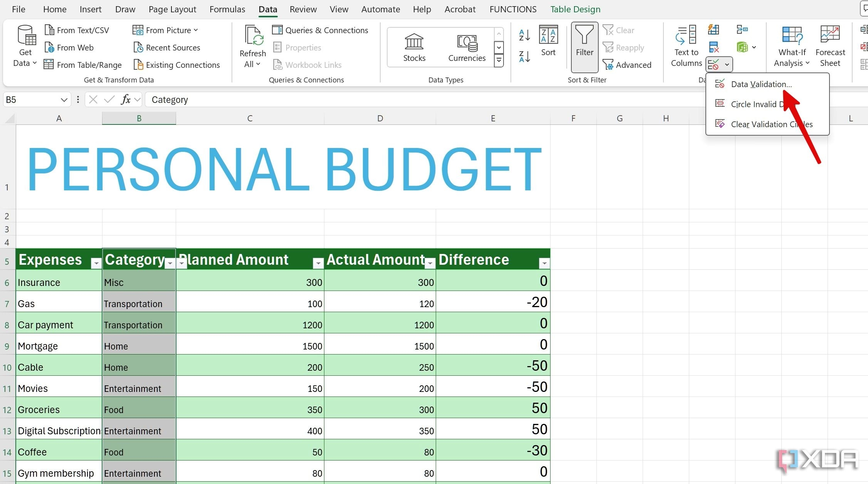Choose Data Validation... from the menu

[x=761, y=84]
